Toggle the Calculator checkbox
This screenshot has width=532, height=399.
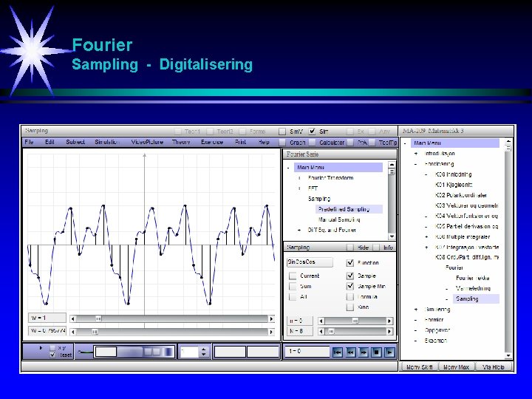(313, 143)
